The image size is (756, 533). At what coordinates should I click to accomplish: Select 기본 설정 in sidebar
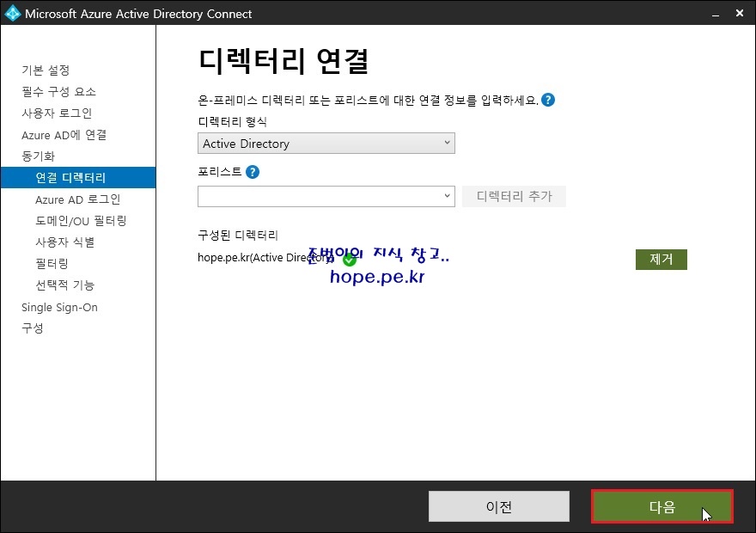[46, 70]
